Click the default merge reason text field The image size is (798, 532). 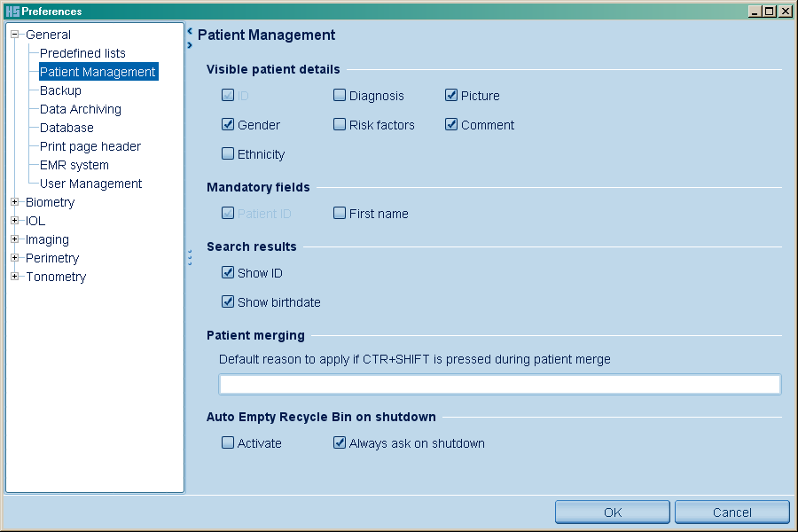click(x=499, y=384)
